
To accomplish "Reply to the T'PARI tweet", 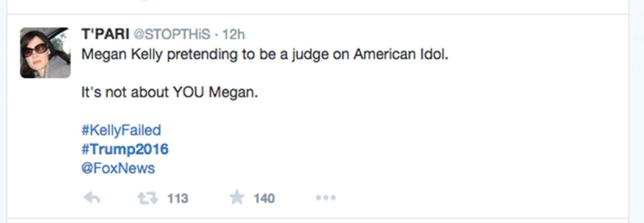I will click(92, 198).
